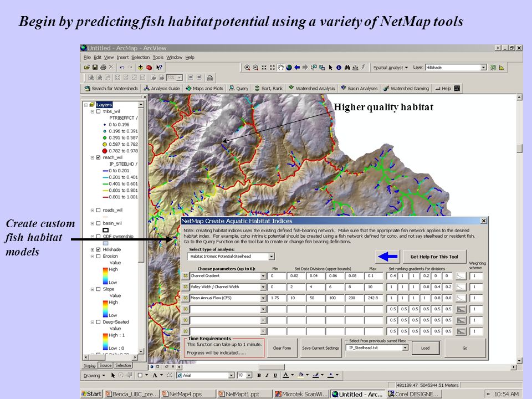Open ArcToolbox with the red toolbox icon
Screen dimensions: 532x399
coord(149,68)
